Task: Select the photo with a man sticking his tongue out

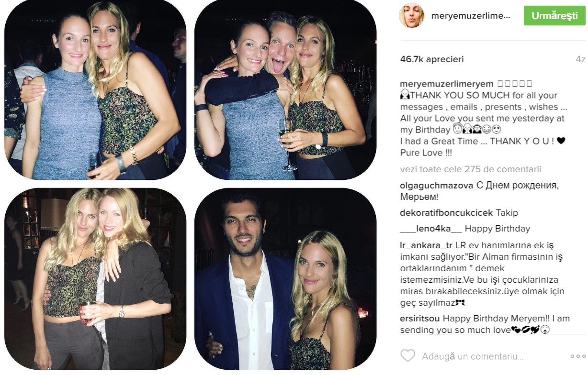Action: click(x=285, y=90)
